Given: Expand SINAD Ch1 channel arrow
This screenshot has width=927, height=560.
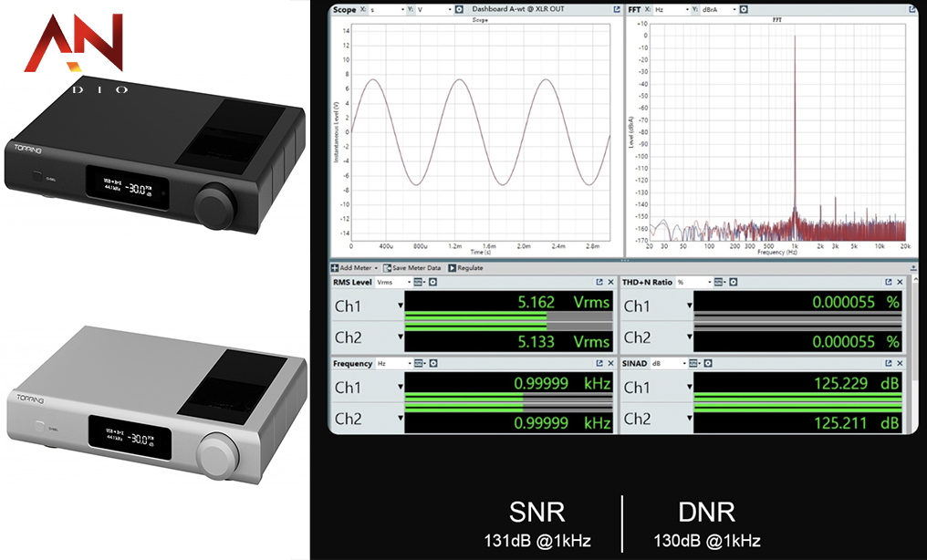Looking at the screenshot, I should (689, 387).
